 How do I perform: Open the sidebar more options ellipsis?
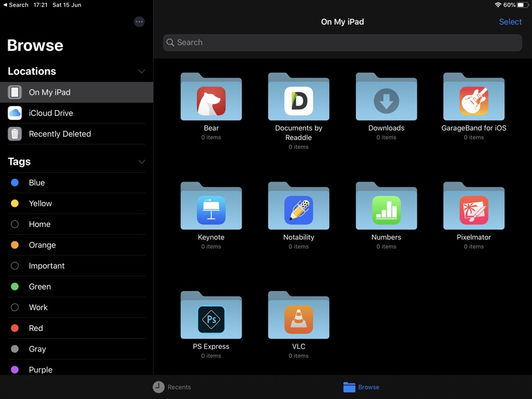click(x=139, y=22)
